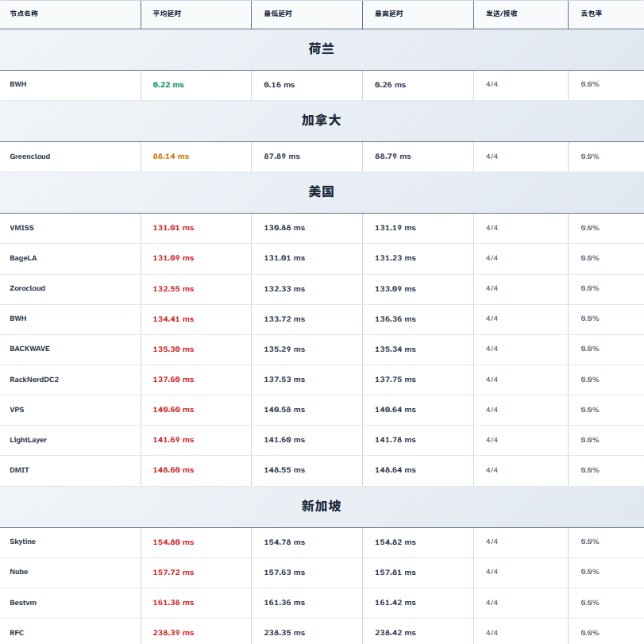Click the Zorocloud node name
Screen dimensions: 644x644
click(28, 288)
